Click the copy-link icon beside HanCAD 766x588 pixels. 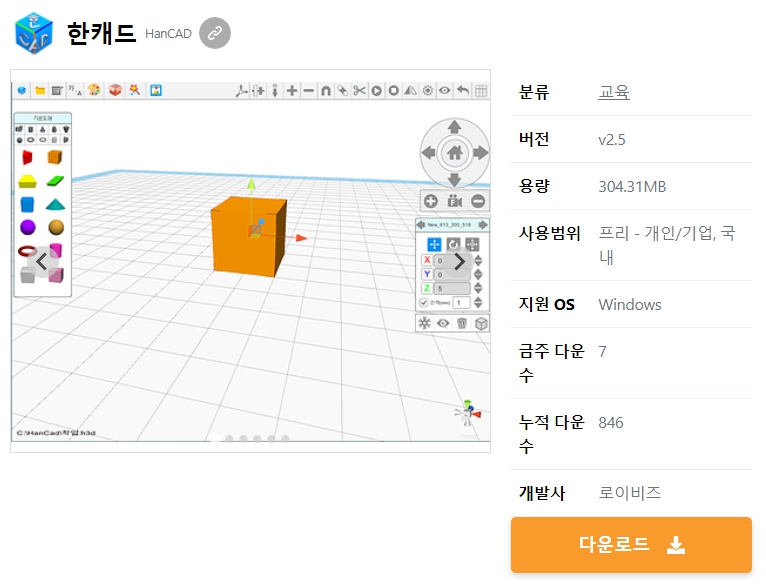(x=215, y=33)
